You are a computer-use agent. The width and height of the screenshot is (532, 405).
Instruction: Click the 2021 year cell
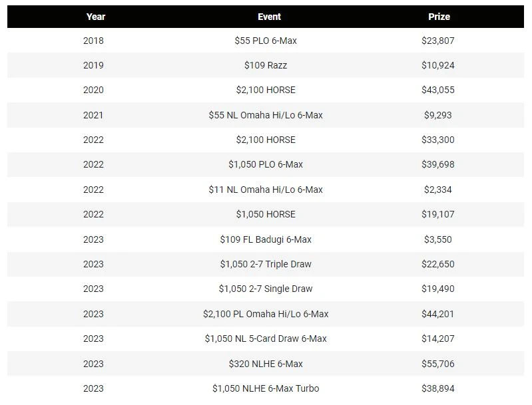pyautogui.click(x=93, y=115)
